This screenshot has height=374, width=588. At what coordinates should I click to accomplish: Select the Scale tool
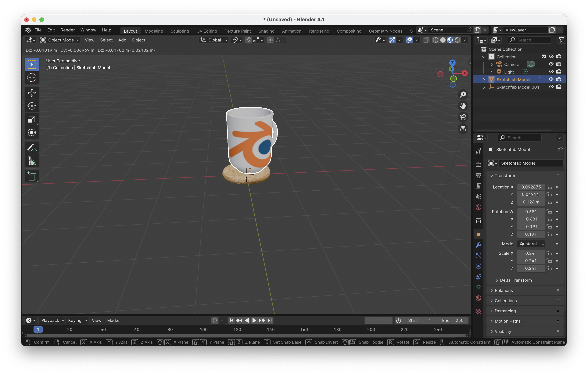click(32, 119)
